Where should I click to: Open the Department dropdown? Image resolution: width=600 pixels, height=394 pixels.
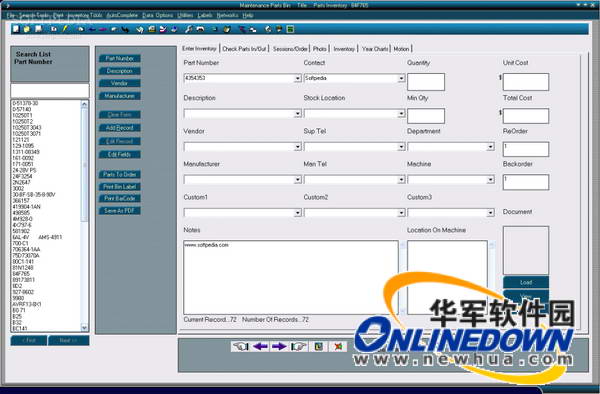click(490, 147)
